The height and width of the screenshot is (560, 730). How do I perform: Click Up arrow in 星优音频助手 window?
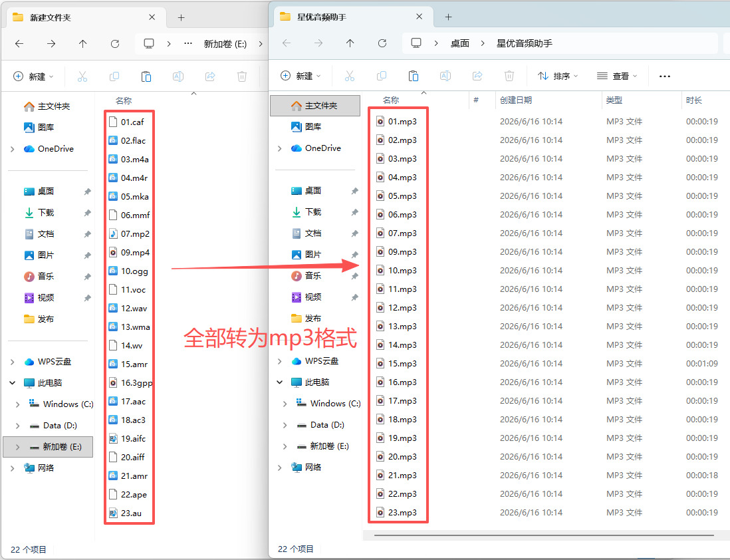point(350,43)
